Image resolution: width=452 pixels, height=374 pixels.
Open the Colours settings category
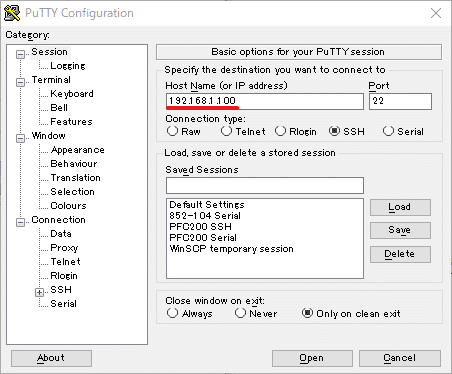coord(68,206)
